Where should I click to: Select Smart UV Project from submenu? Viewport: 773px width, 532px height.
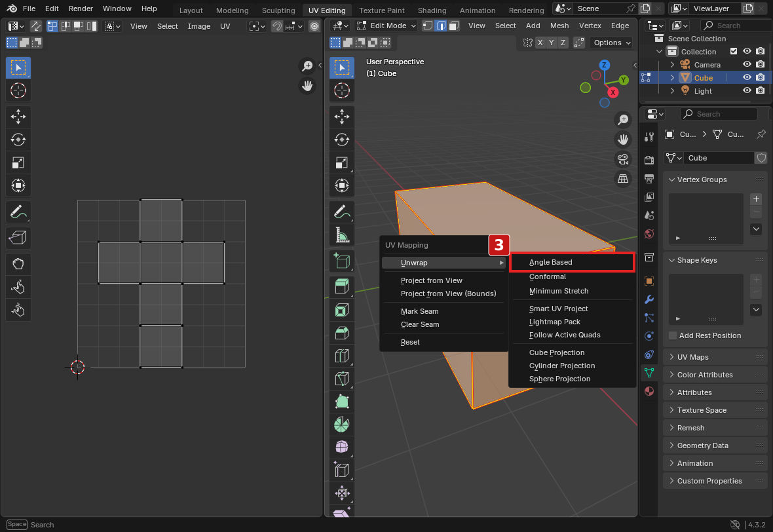(572, 309)
